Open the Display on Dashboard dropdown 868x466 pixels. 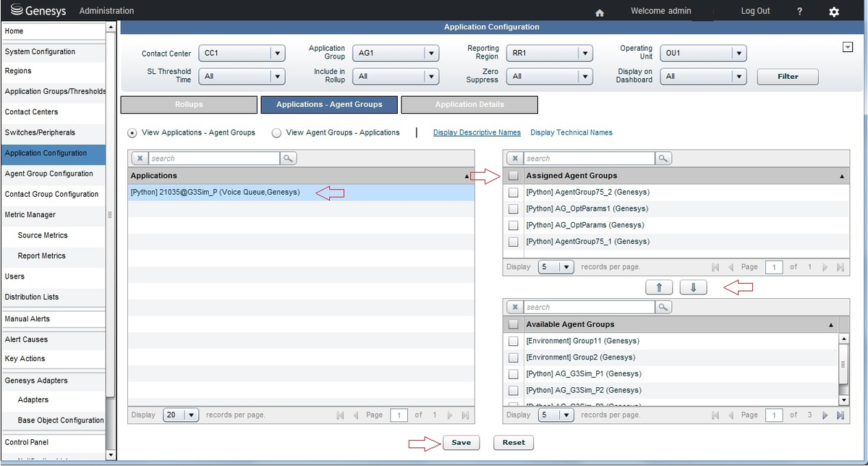pyautogui.click(x=703, y=77)
